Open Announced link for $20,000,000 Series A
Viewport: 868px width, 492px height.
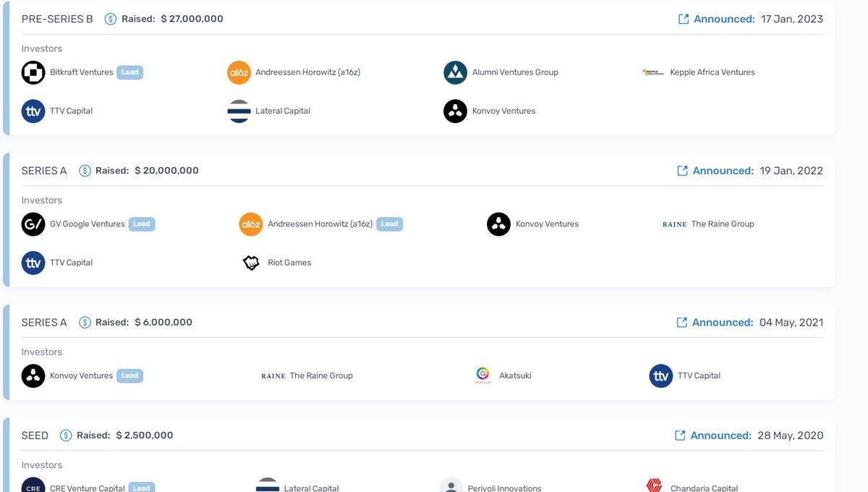coord(723,171)
